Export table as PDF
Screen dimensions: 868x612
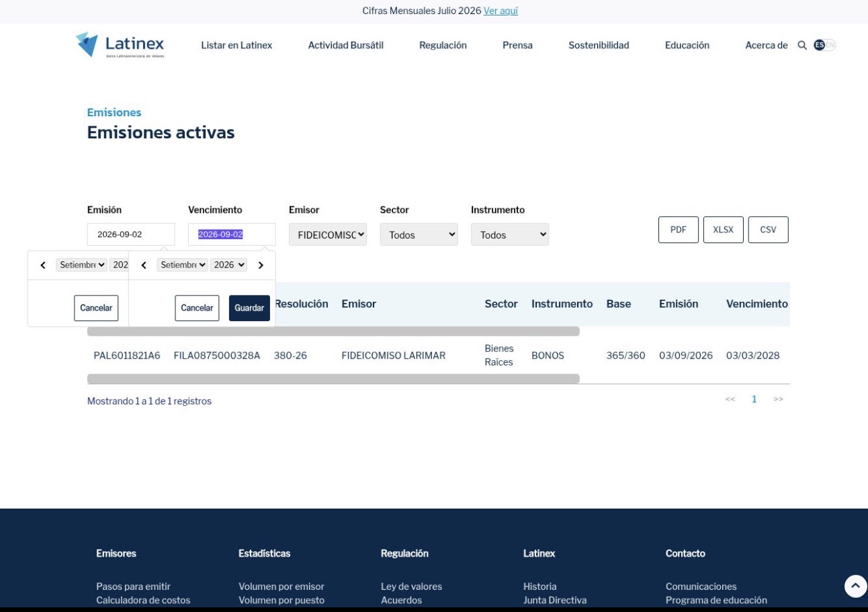[679, 230]
